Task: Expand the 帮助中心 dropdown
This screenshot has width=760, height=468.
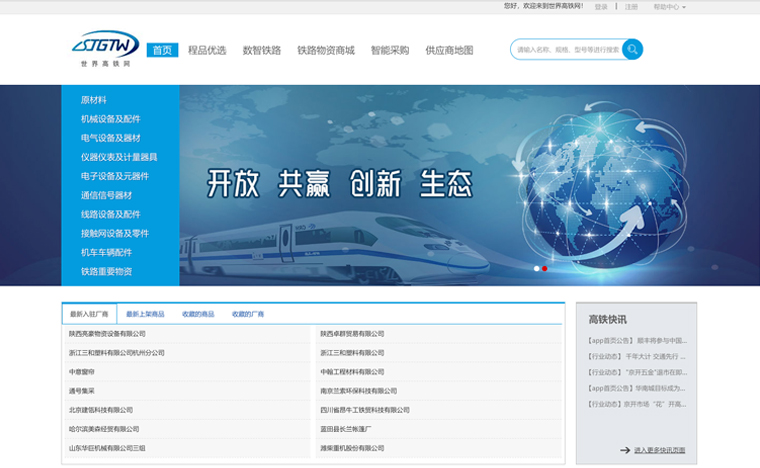Action: click(669, 7)
